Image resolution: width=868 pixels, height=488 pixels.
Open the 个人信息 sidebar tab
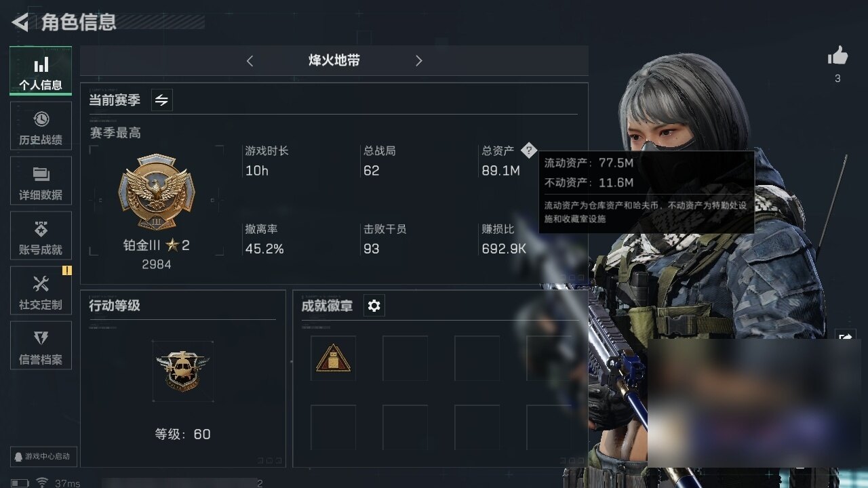coord(41,71)
